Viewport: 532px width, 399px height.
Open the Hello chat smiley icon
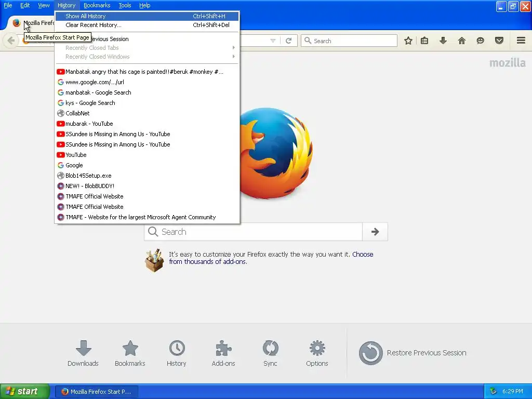[480, 41]
